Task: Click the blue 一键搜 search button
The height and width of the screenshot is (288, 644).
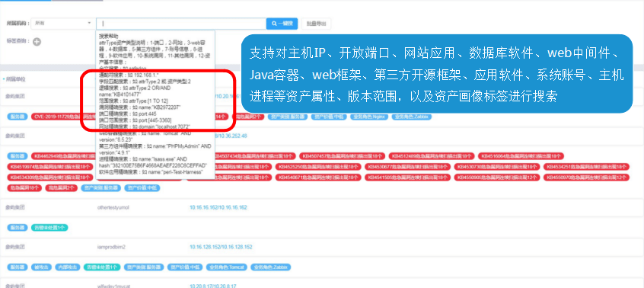Action: click(x=282, y=24)
